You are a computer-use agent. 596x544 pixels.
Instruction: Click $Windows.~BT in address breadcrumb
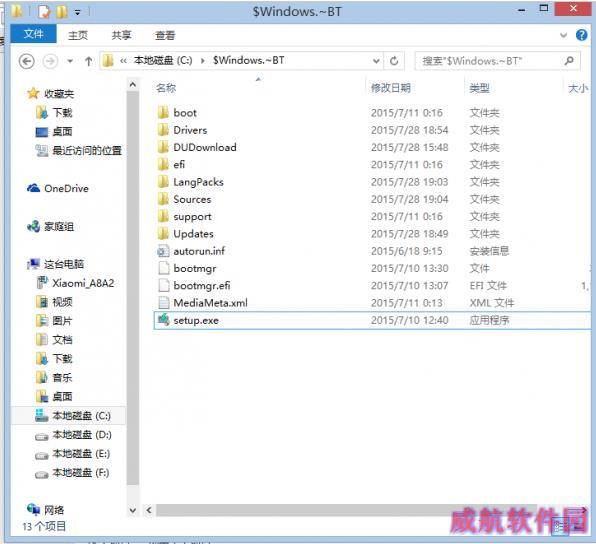tap(249, 60)
